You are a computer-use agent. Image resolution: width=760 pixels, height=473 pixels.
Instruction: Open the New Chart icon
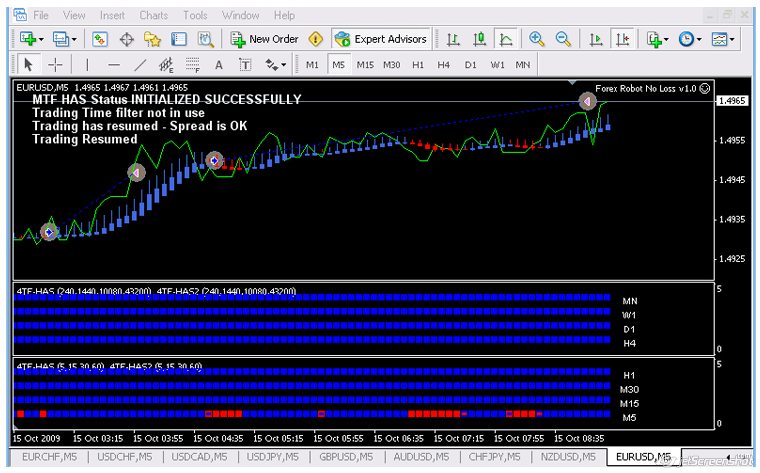[28, 39]
